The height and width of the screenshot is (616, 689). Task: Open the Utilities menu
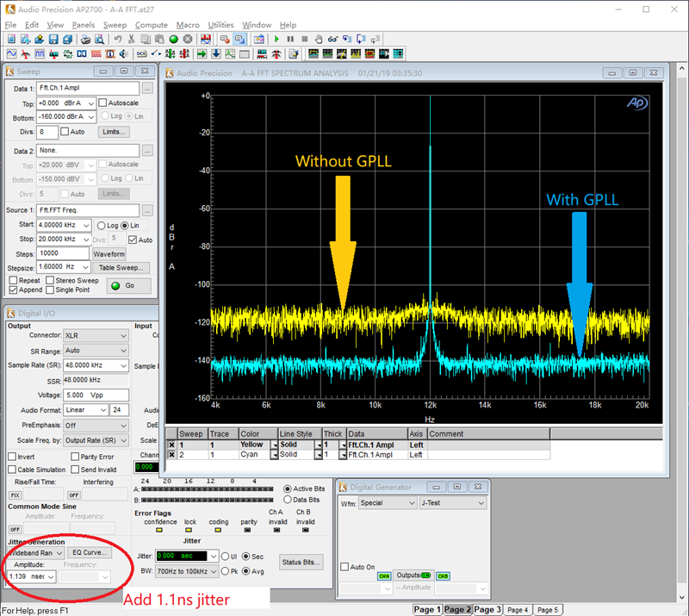[220, 25]
